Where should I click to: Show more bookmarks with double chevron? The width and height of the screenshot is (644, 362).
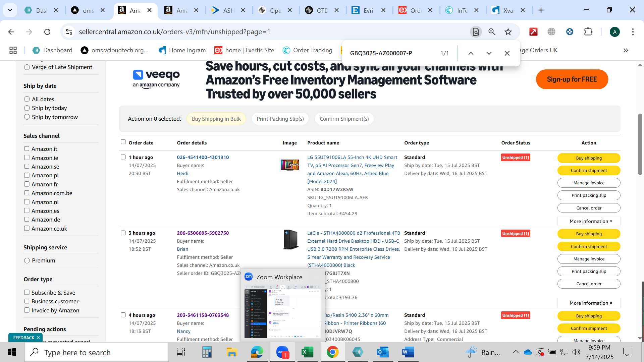(x=626, y=50)
